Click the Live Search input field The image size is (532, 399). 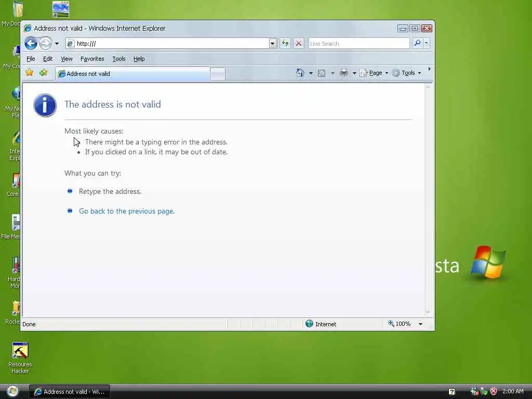pyautogui.click(x=359, y=44)
